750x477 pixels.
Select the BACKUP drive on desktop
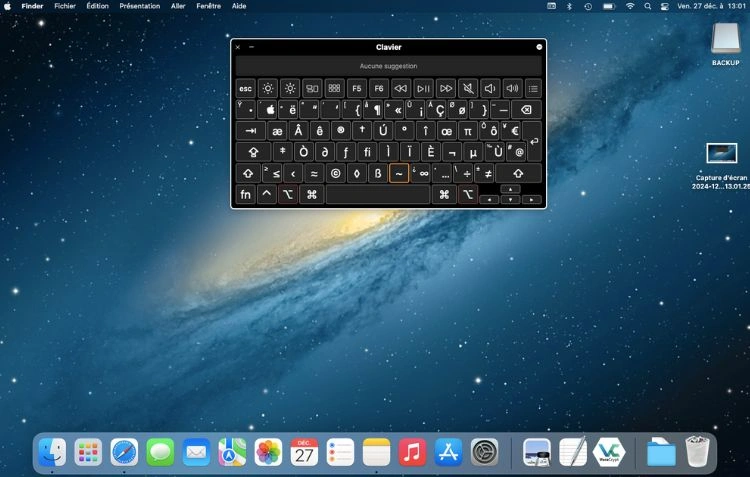[x=726, y=43]
